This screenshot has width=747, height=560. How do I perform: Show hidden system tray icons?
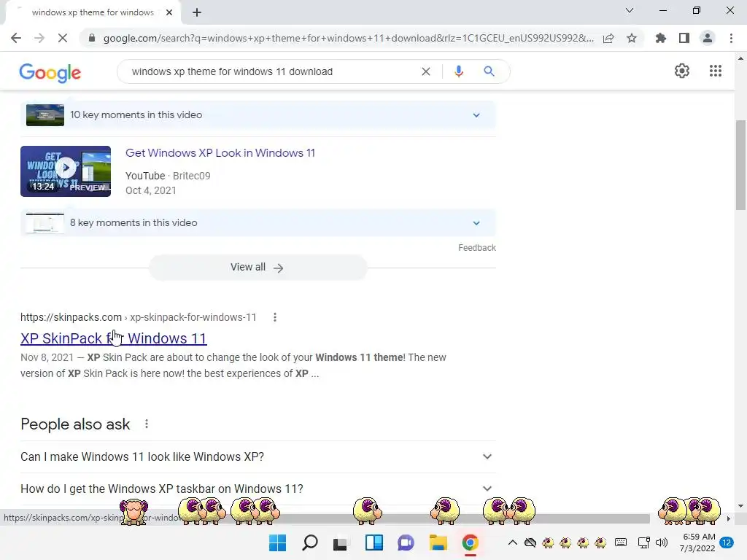click(x=513, y=542)
